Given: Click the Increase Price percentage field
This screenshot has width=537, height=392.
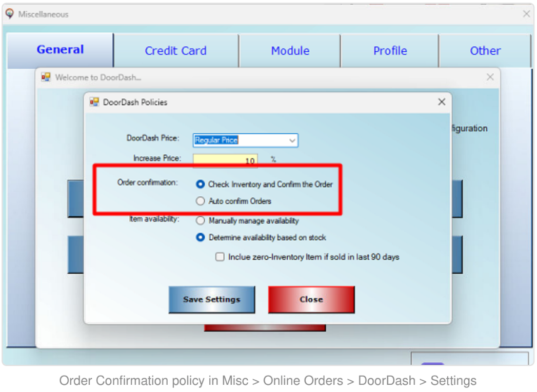Looking at the screenshot, I should point(225,160).
